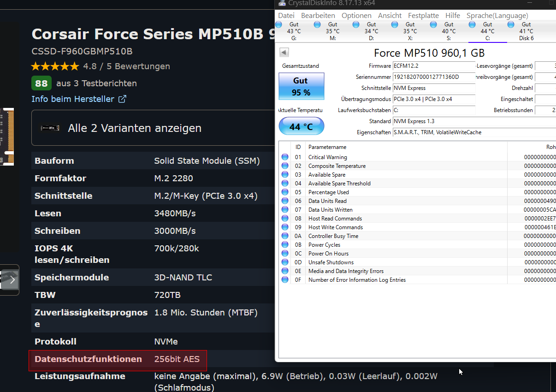Select drive S: at 40 °C
The width and height of the screenshot is (556, 392).
tap(449, 31)
